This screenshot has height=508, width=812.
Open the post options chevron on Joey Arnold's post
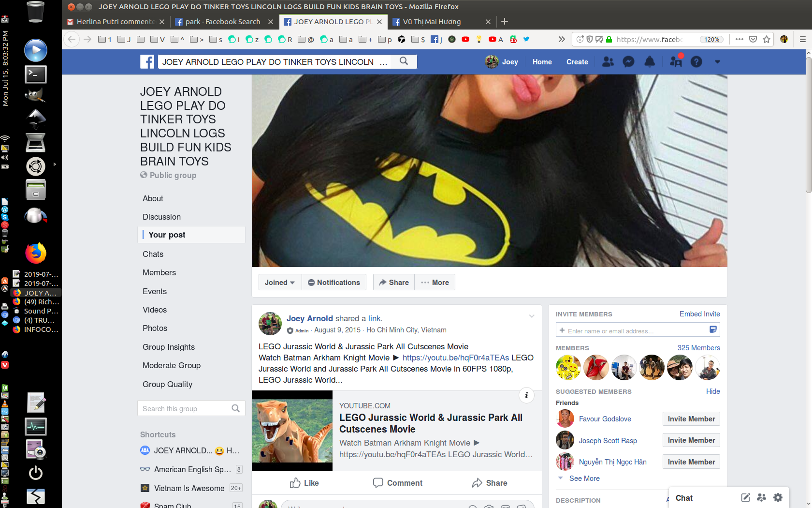click(532, 316)
